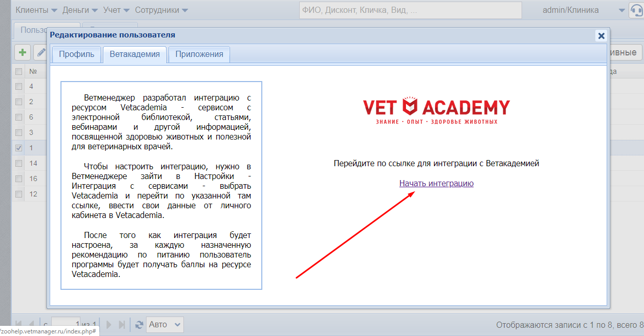Click the admin/Клиника account label
644x336 pixels.
click(572, 10)
